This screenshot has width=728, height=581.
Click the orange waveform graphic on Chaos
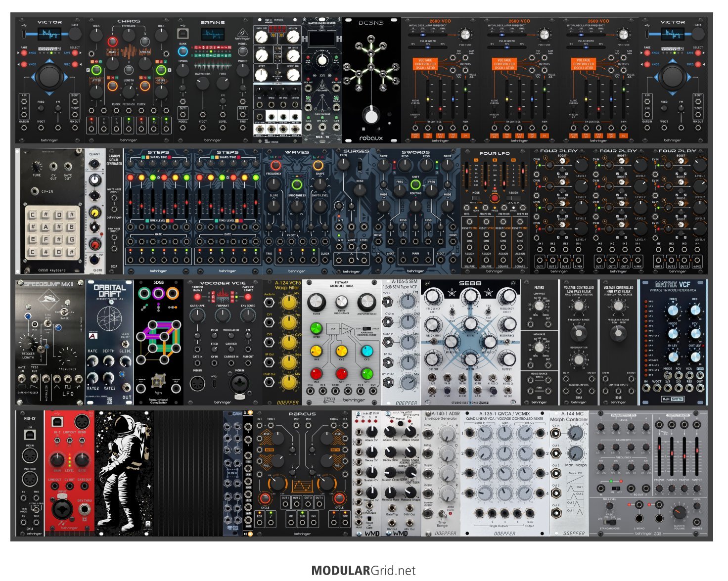pos(129,51)
